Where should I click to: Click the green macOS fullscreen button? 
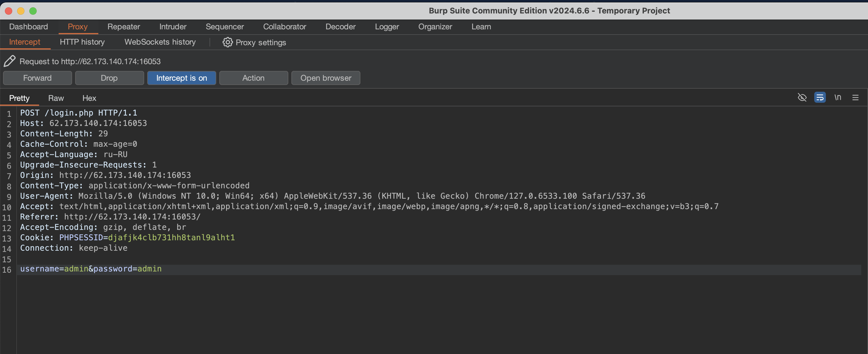point(33,11)
